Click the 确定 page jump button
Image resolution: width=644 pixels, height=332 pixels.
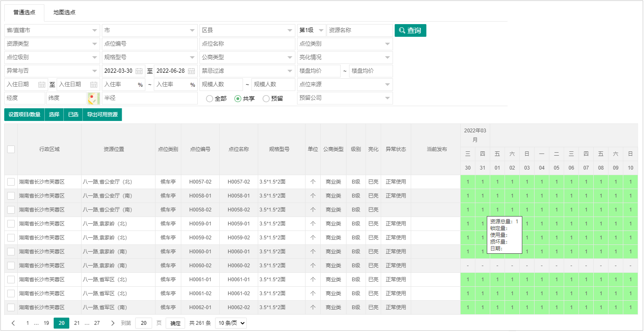pyautogui.click(x=175, y=323)
